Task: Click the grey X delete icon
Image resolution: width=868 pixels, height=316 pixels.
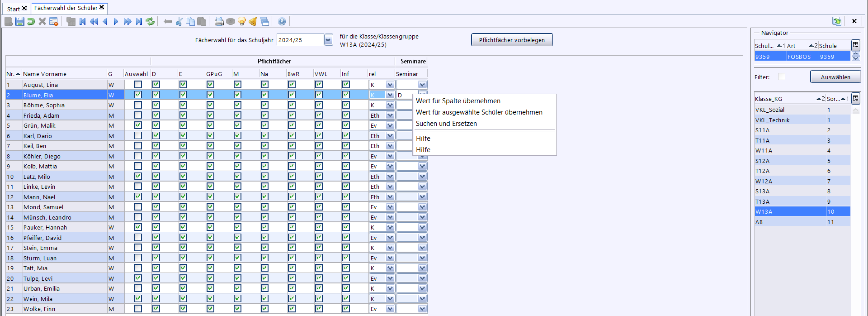Action: (x=42, y=21)
